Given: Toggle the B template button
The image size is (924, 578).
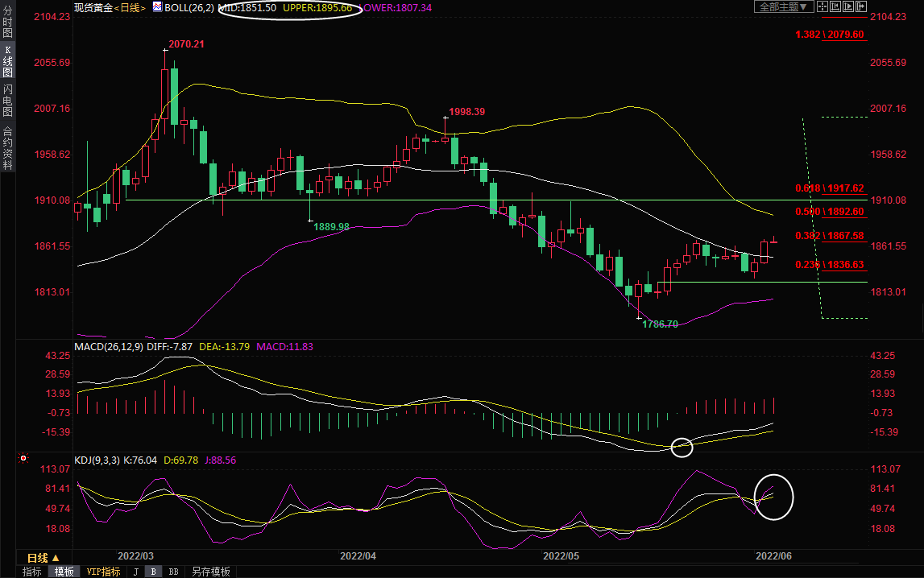Looking at the screenshot, I should (153, 572).
